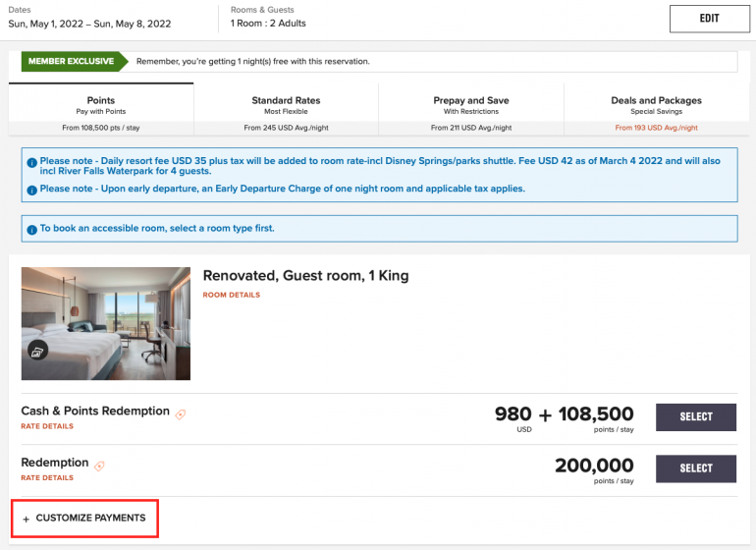Select the 200,000 points Redemption rate
Viewport: 756px width, 550px height.
click(x=696, y=467)
